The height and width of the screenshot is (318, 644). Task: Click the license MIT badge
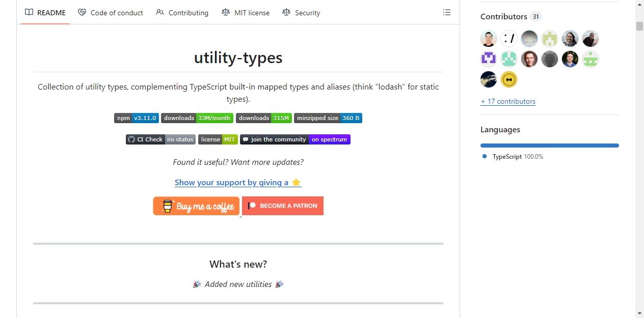point(218,139)
